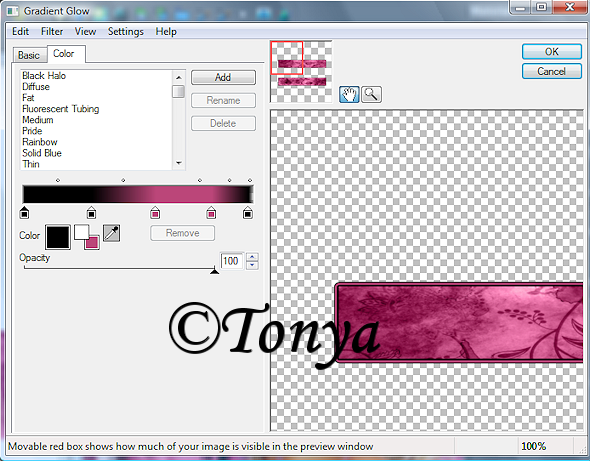
Task: Click the Gradient Glow title bar icon
Action: click(12, 11)
